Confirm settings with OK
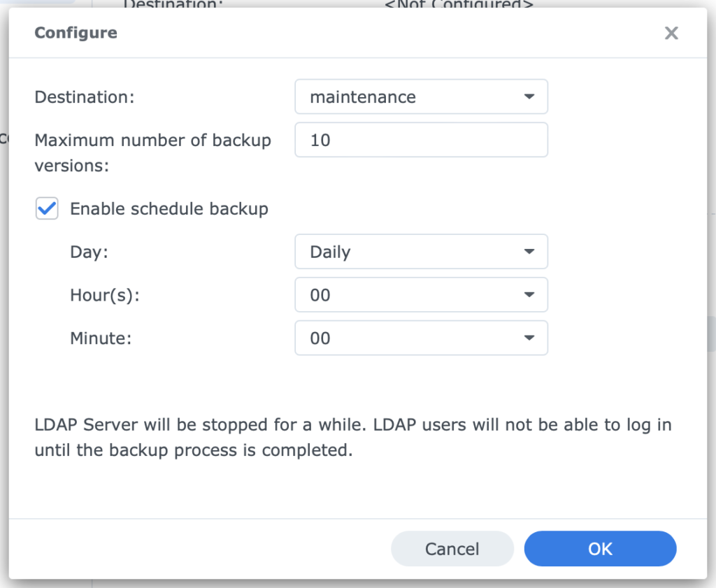Viewport: 716px width, 588px height. click(600, 548)
